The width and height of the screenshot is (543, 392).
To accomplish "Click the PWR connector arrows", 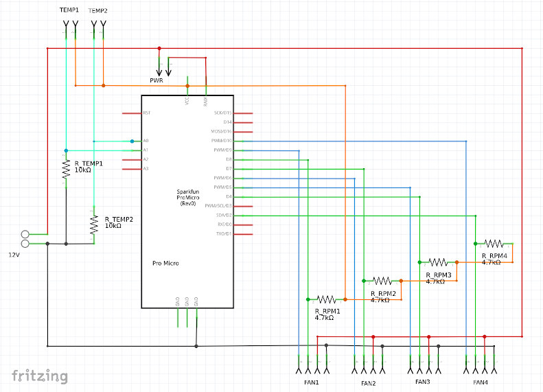I will pyautogui.click(x=164, y=67).
